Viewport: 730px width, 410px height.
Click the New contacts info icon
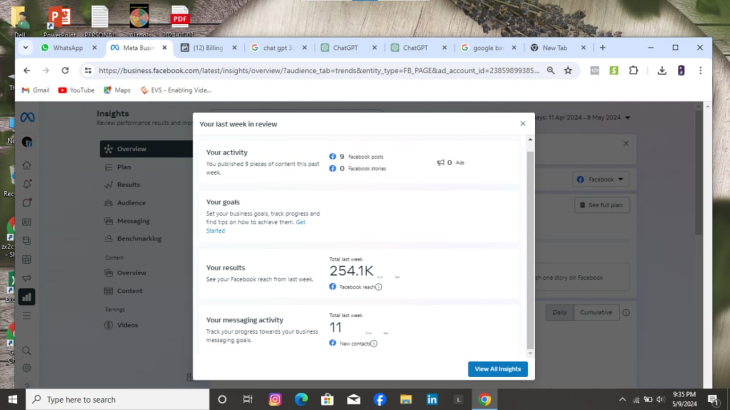click(374, 343)
